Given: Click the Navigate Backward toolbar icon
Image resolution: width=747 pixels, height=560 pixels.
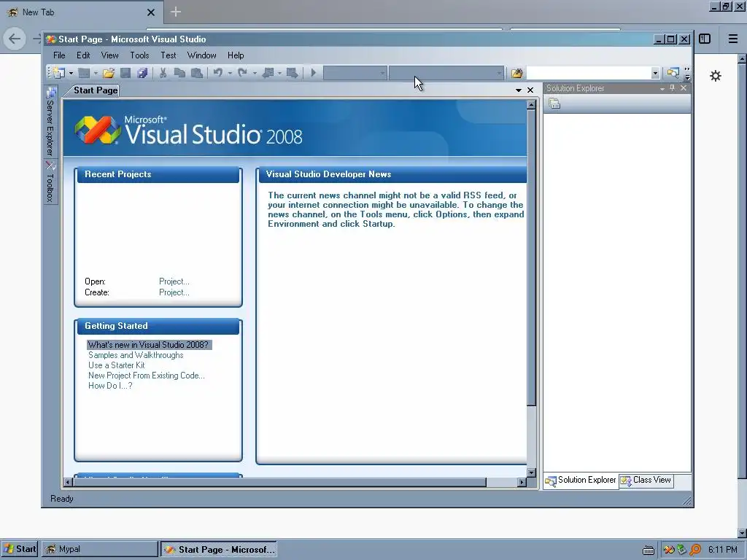Looking at the screenshot, I should tap(268, 73).
